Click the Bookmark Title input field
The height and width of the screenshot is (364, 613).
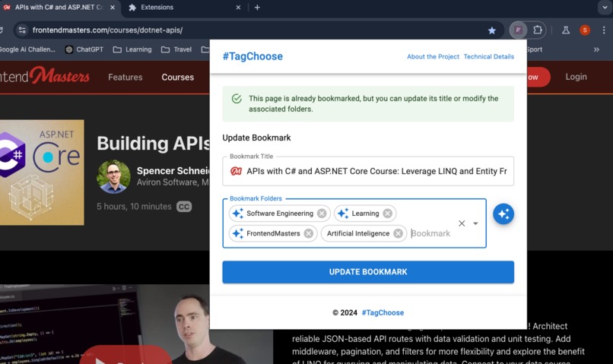[x=368, y=171]
